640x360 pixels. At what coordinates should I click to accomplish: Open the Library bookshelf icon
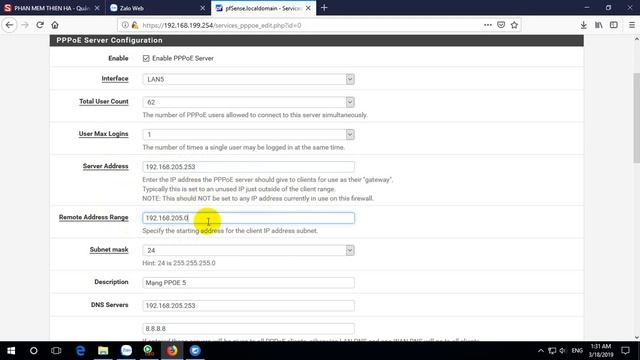point(599,25)
